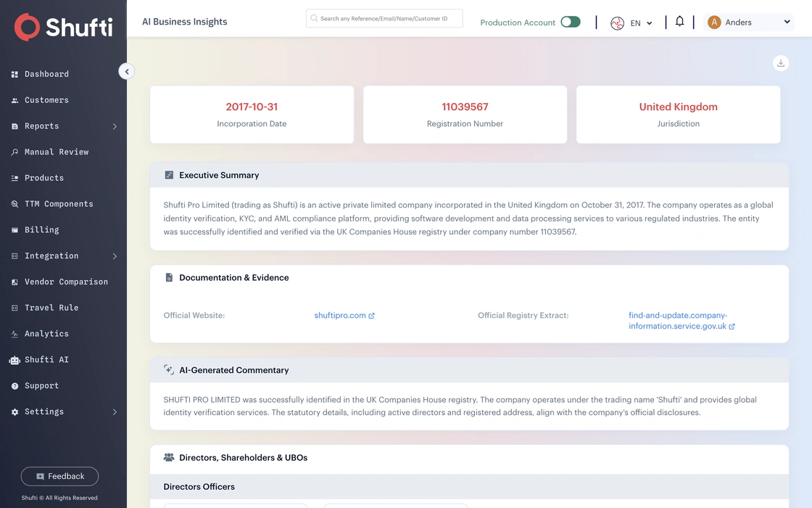Image resolution: width=812 pixels, height=508 pixels.
Task: Expand the Reports submenu chevron
Action: tap(115, 126)
